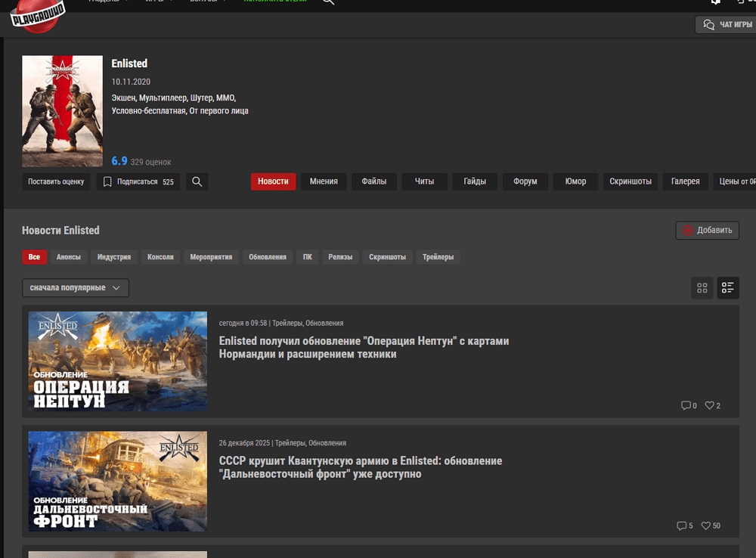The height and width of the screenshot is (558, 756).
Task: Click the 6.9 rating score
Action: pos(119,161)
